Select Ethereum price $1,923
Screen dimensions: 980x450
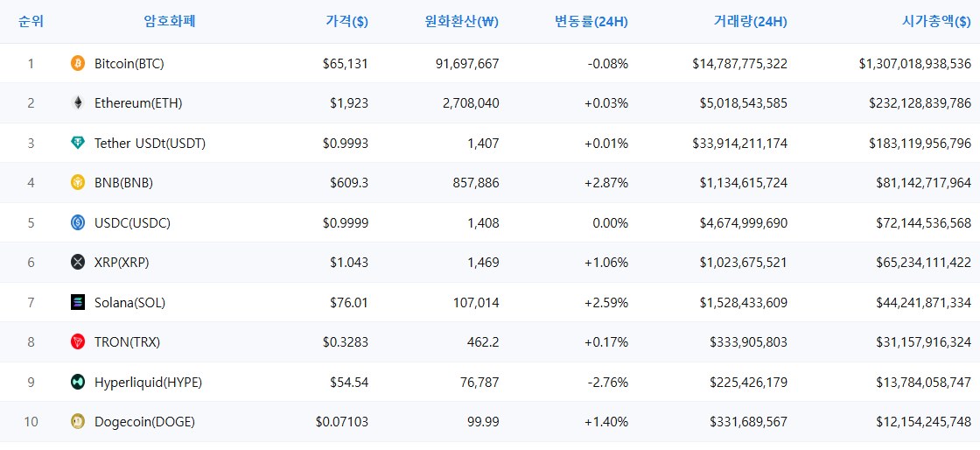tap(349, 103)
